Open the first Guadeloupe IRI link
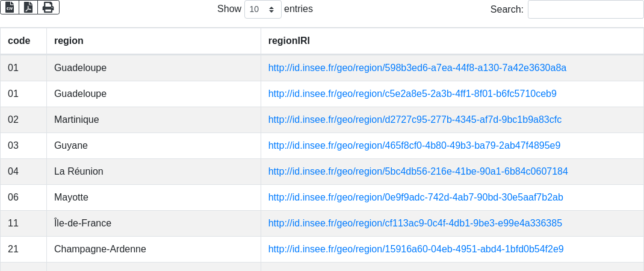This screenshot has width=644, height=271. (x=417, y=68)
